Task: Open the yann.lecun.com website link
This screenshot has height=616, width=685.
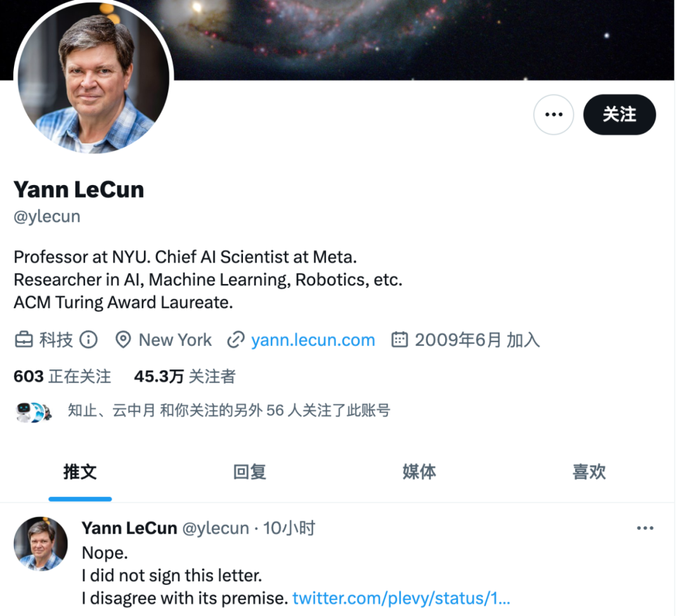Action: [x=313, y=340]
